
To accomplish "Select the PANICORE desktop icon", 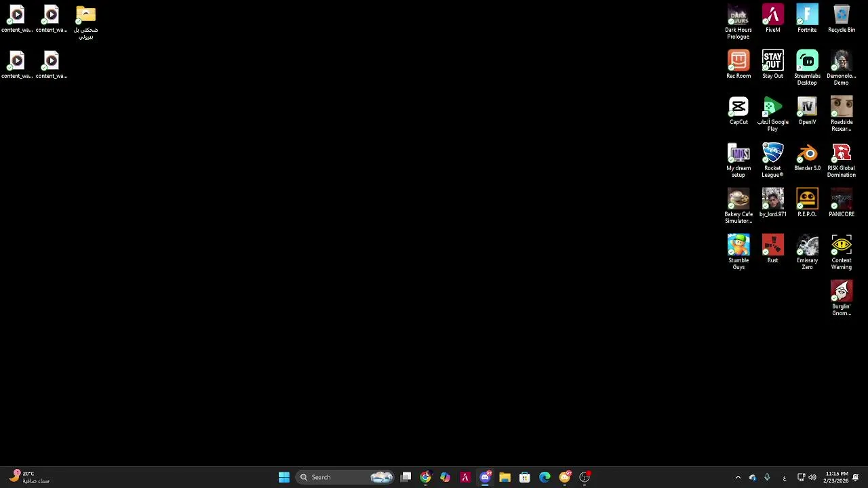I will (842, 203).
